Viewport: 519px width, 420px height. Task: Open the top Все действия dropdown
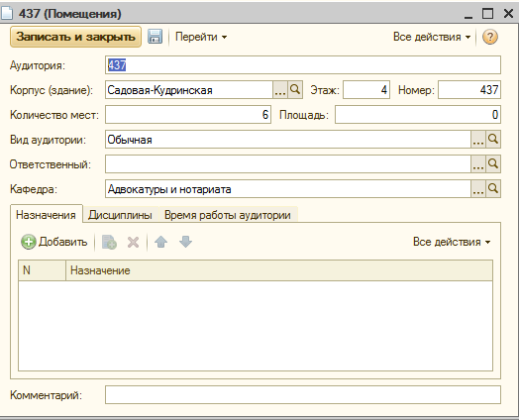click(432, 37)
